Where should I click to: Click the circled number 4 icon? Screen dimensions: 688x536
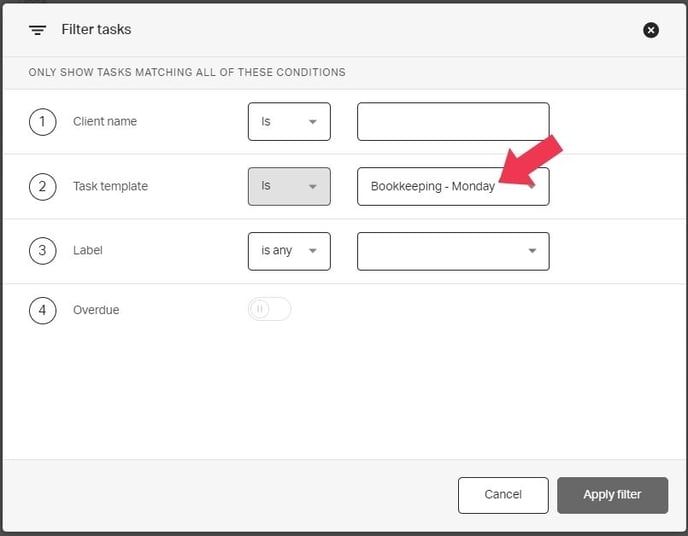(42, 310)
